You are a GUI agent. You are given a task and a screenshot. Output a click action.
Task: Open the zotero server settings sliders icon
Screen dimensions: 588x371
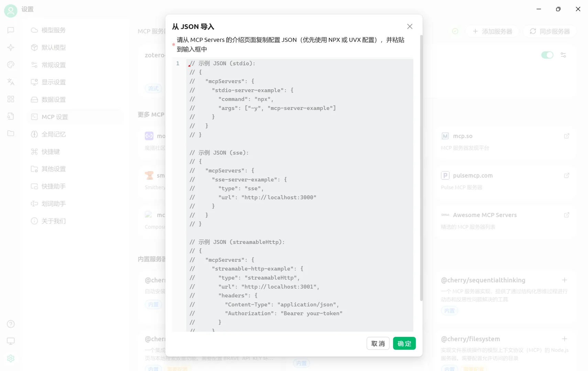(x=563, y=55)
